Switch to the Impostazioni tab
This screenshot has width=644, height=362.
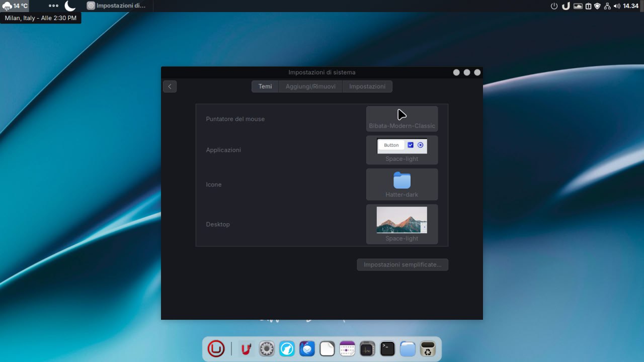click(x=367, y=86)
